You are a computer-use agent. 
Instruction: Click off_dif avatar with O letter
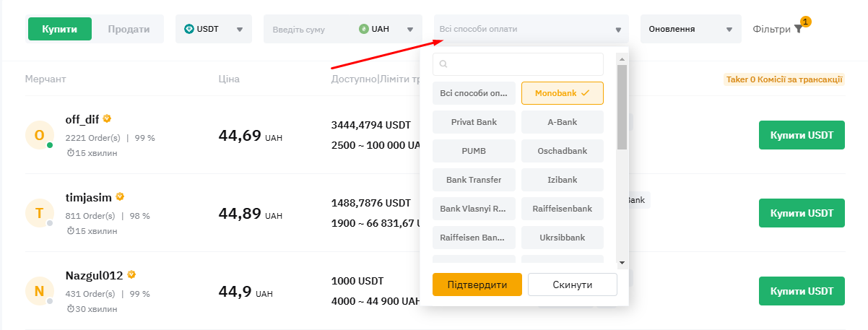(x=40, y=135)
